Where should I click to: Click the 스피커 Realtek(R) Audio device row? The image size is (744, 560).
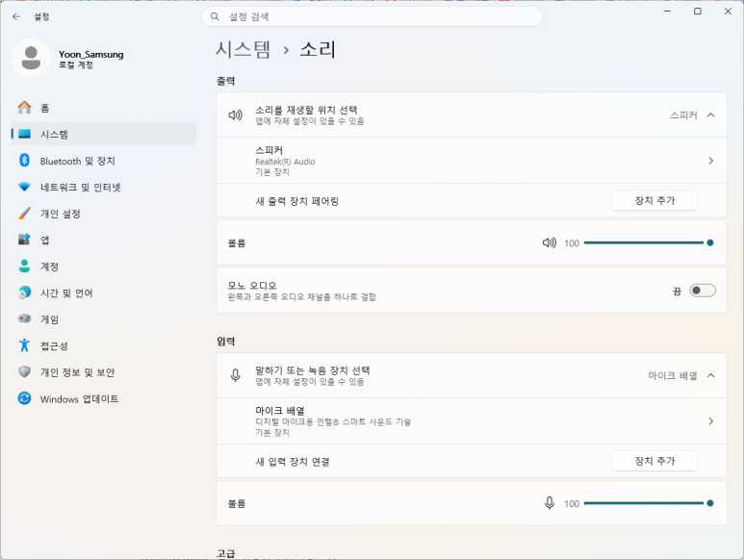pos(472,161)
